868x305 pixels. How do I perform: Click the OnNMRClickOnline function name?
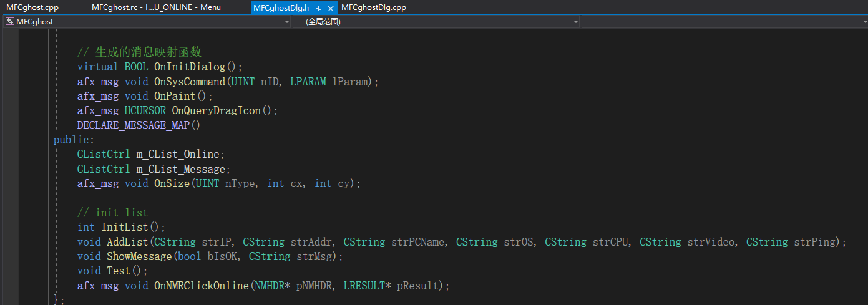[202, 286]
